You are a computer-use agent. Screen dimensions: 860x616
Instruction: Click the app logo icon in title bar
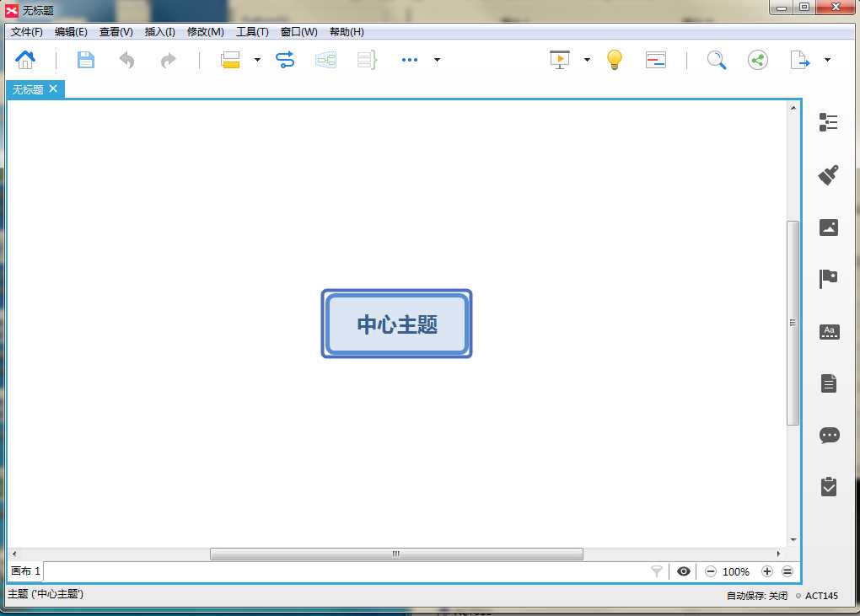click(12, 10)
